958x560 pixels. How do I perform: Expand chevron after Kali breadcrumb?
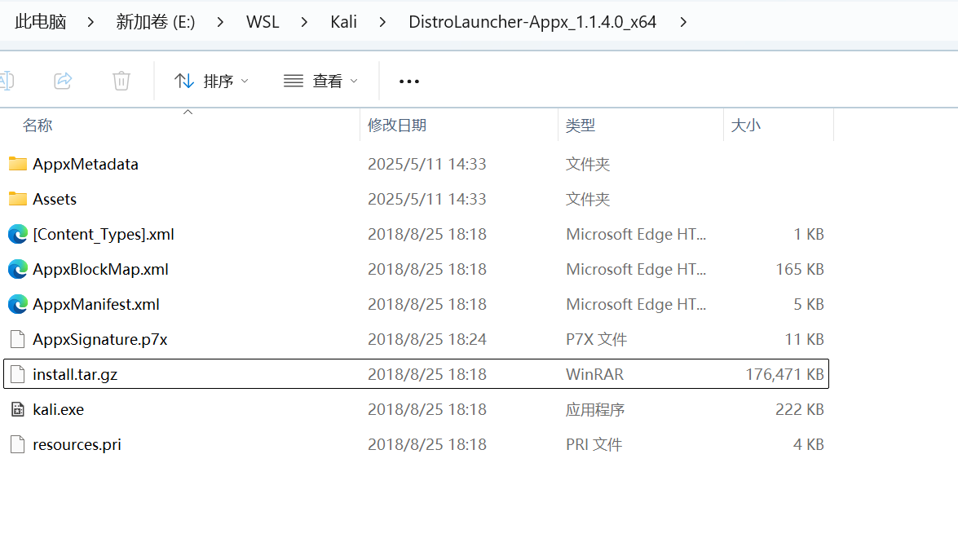pyautogui.click(x=382, y=22)
